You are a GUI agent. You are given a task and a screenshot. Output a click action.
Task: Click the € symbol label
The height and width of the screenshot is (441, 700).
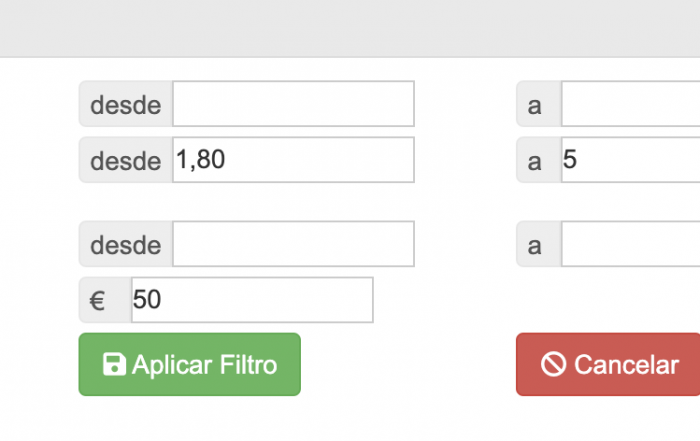point(98,300)
